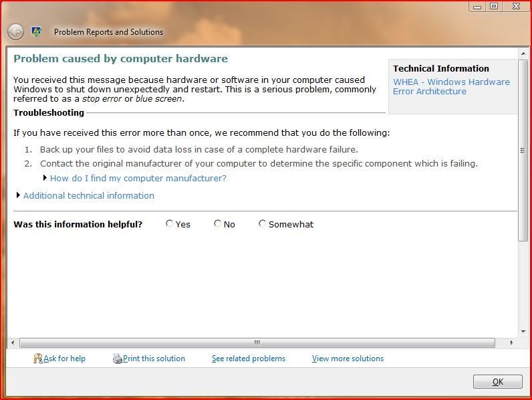This screenshot has width=532, height=400.
Task: Click the horizontal scrollbar left arrow
Action: [13, 342]
